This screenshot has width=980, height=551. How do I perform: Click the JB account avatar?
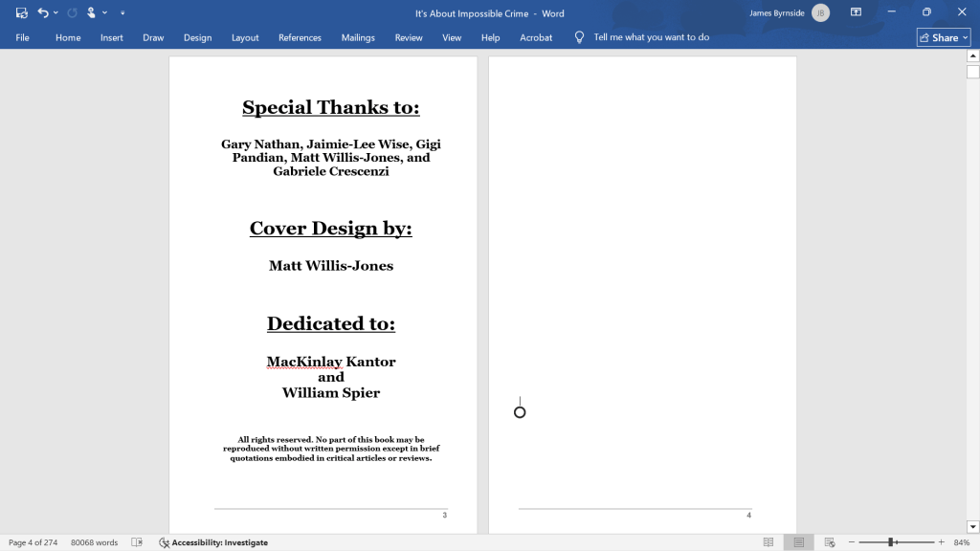pyautogui.click(x=820, y=13)
